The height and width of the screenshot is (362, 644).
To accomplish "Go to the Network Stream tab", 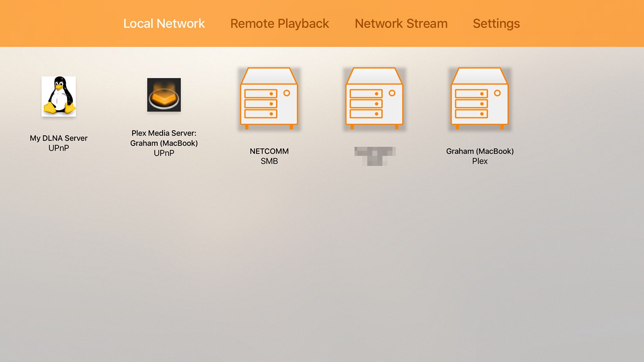I will pos(401,23).
